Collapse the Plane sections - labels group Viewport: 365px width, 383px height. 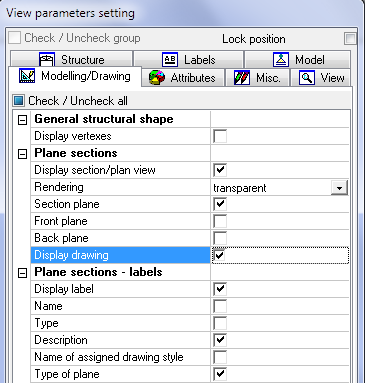point(22,273)
